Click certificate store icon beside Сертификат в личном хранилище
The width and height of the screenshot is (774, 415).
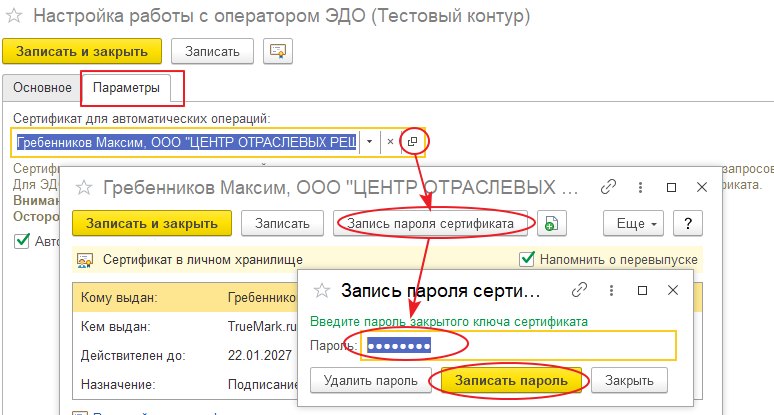(85, 260)
